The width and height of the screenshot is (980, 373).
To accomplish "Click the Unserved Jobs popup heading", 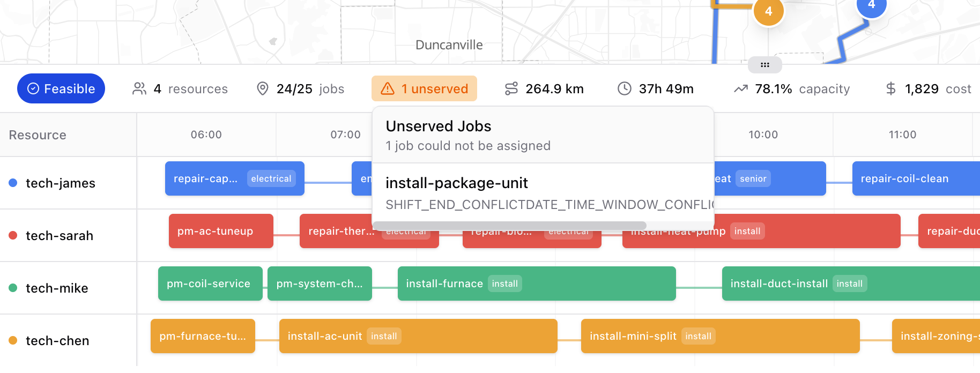I will coord(439,126).
